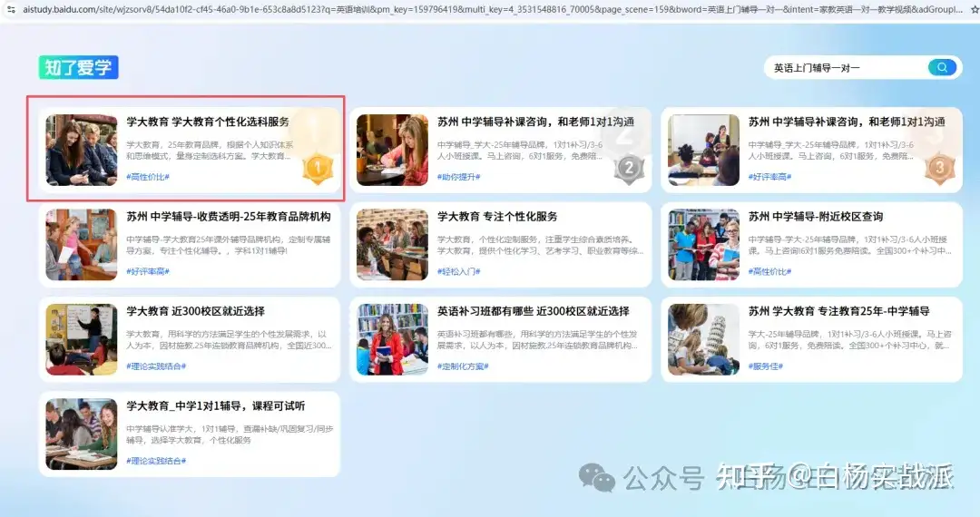The image size is (980, 517).
Task: Click #理论实践结合# tag under 课程可试听 card
Action: [x=156, y=461]
